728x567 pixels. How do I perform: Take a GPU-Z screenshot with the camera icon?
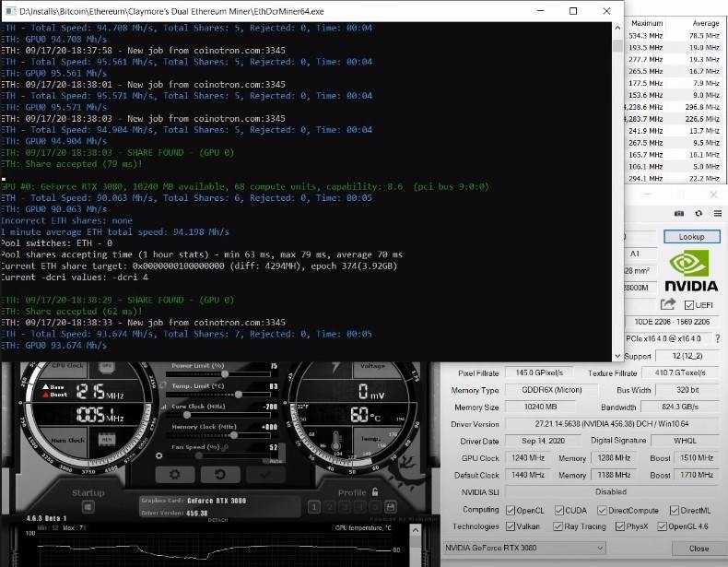[679, 213]
